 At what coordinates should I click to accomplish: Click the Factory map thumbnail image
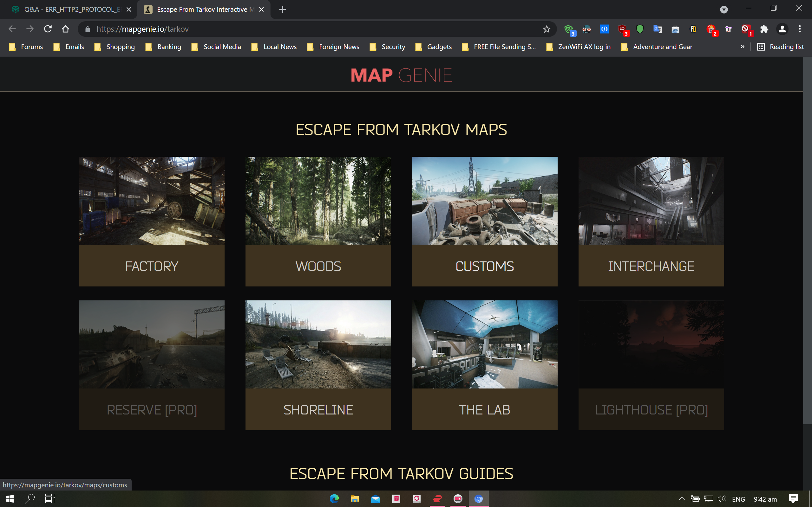(x=152, y=201)
